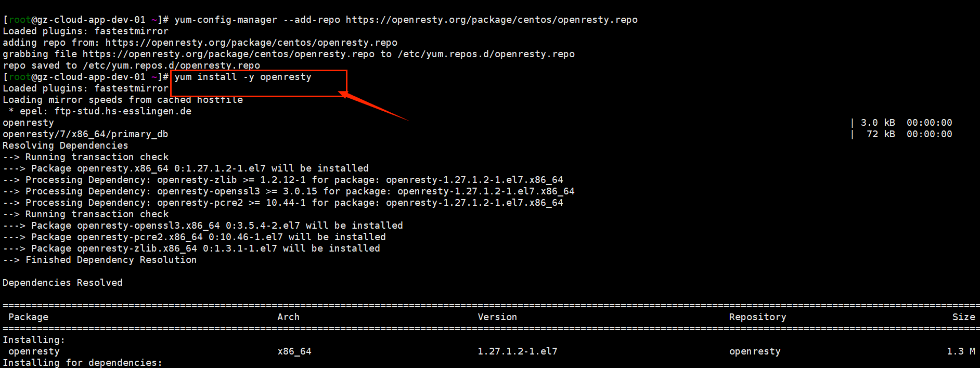This screenshot has width=980, height=368.
Task: Click 'Installing:' line
Action: pyautogui.click(x=34, y=340)
